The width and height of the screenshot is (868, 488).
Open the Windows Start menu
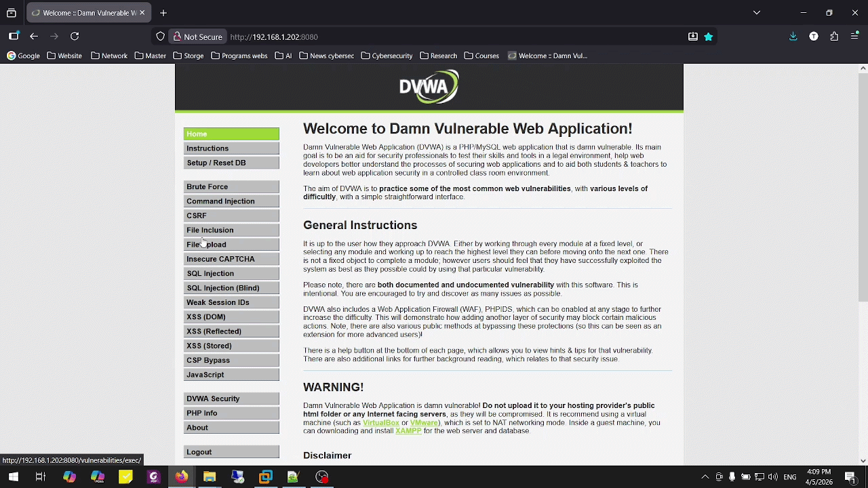coord(13,477)
